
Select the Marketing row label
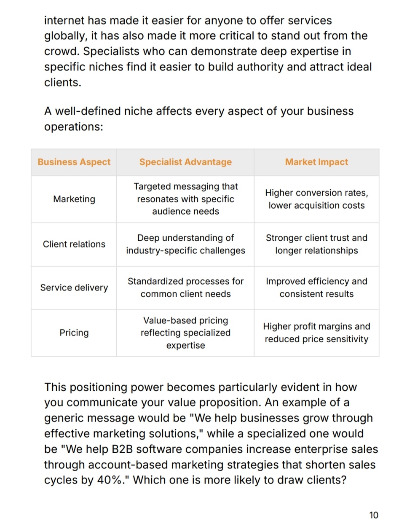coord(74,199)
